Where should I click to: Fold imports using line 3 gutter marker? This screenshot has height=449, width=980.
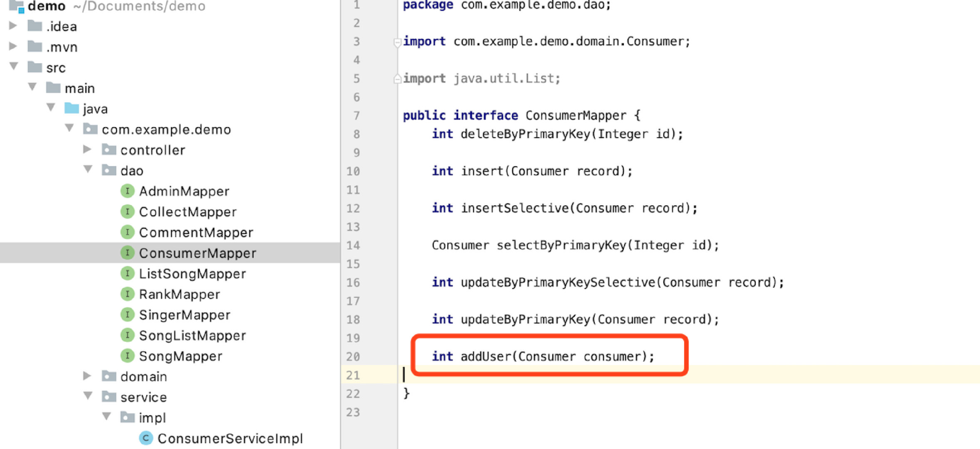pos(397,42)
